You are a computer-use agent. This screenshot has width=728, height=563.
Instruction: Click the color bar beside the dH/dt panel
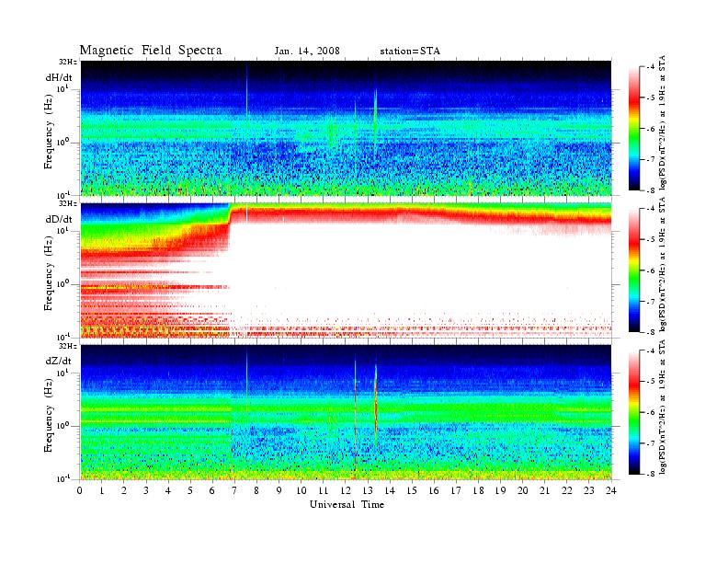coord(634,129)
